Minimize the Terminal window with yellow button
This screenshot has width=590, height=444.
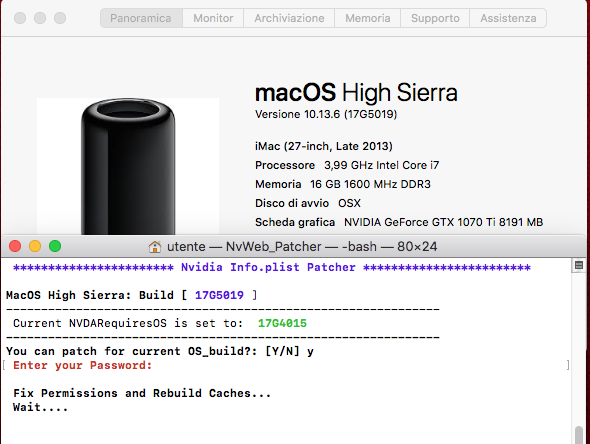click(35, 246)
